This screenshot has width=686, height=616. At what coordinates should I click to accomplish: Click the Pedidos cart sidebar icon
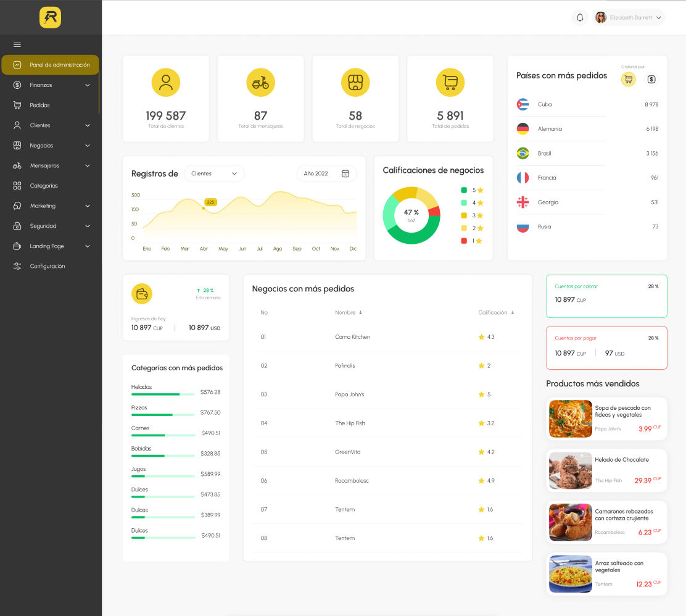coord(17,105)
